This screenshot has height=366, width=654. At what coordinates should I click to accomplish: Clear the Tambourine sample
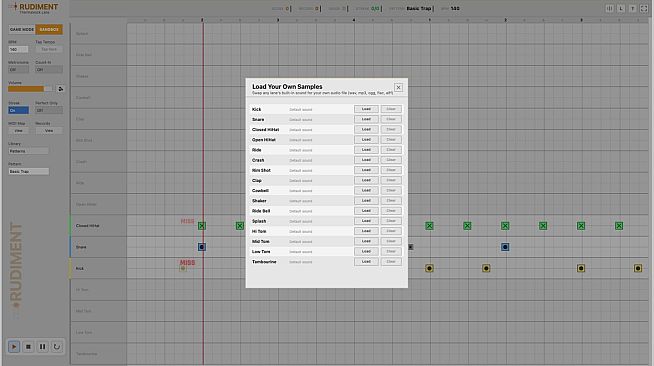tap(391, 261)
